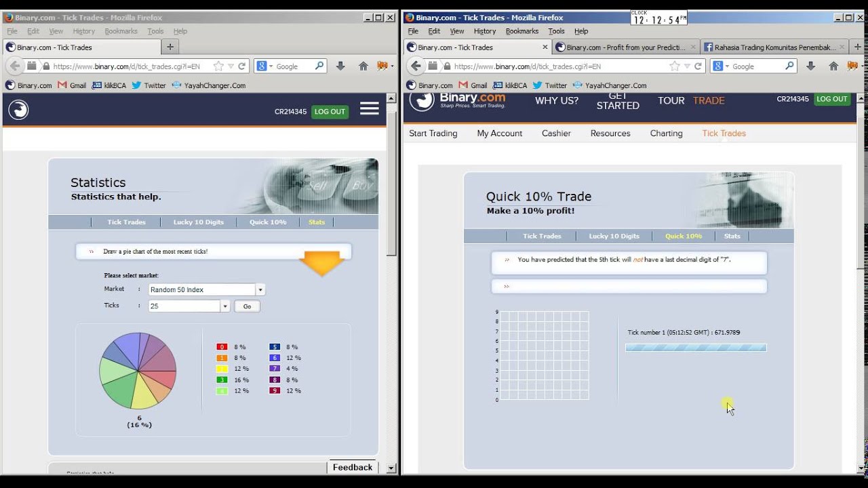The height and width of the screenshot is (488, 868).
Task: Reload page in right Firefox window
Action: 698,66
